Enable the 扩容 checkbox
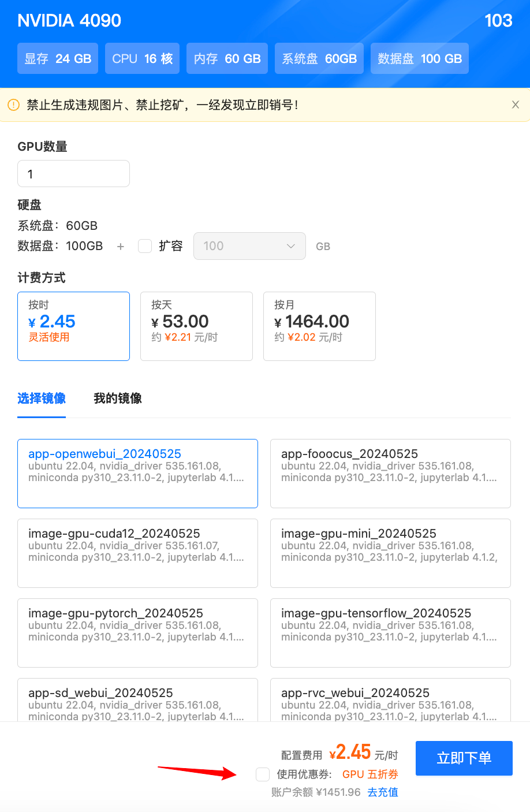 pos(145,246)
